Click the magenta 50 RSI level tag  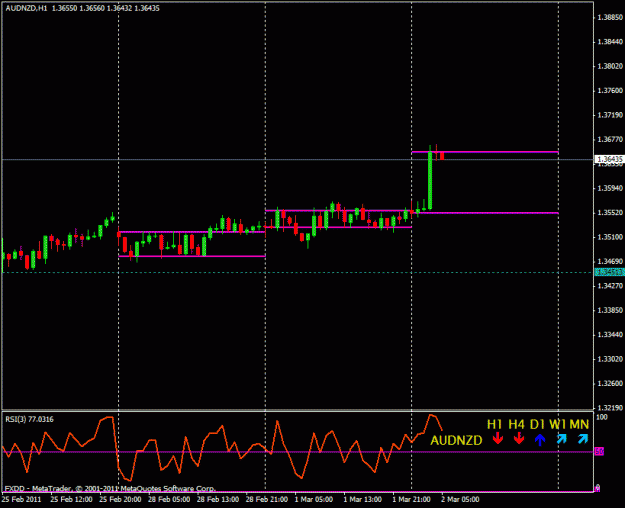599,452
